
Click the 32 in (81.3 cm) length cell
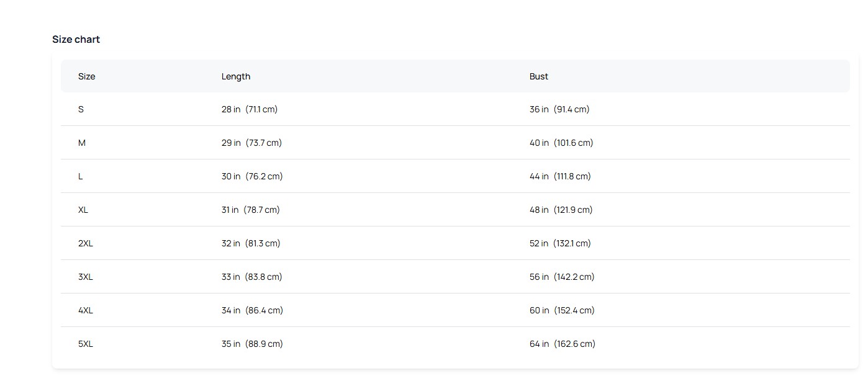251,243
